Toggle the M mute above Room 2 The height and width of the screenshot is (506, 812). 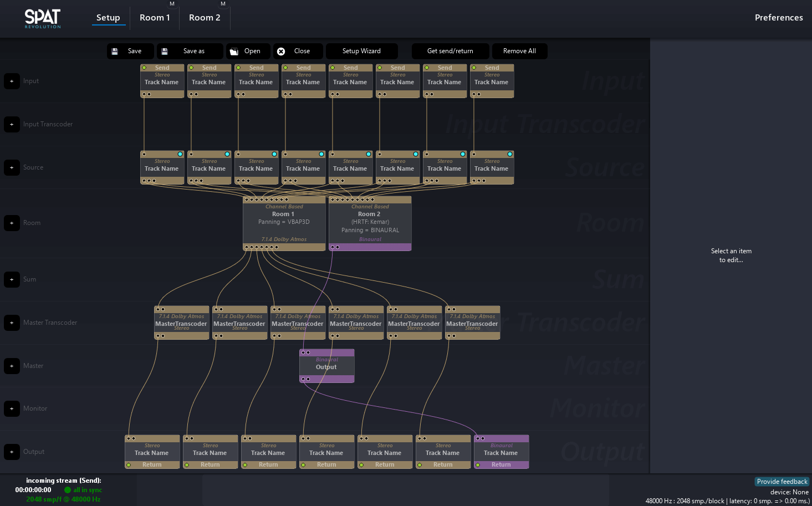click(223, 4)
